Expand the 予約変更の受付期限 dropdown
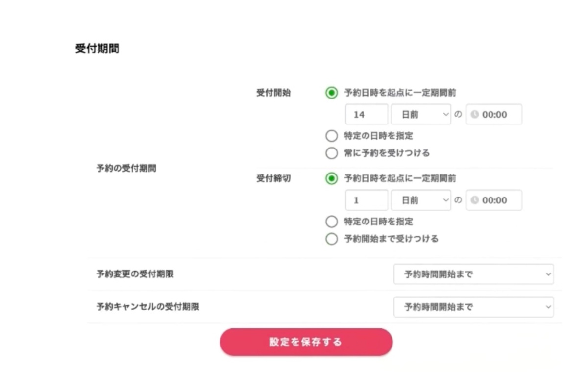 pos(473,274)
